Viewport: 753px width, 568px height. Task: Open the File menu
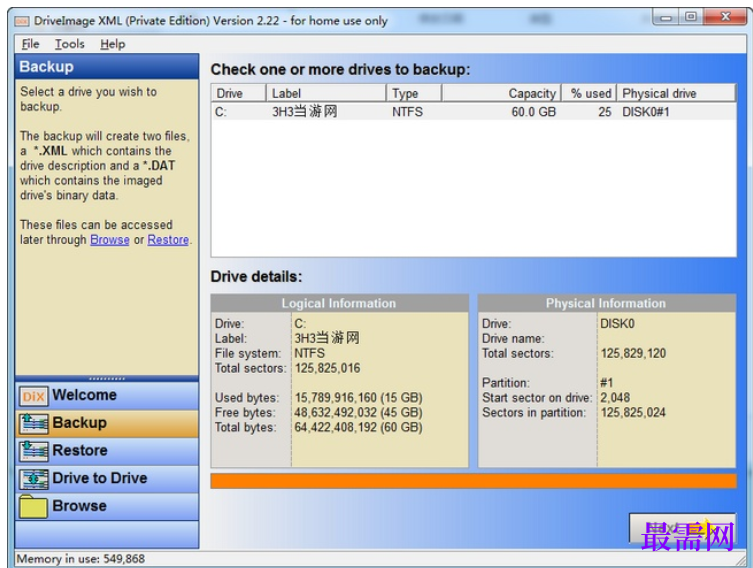[x=30, y=44]
